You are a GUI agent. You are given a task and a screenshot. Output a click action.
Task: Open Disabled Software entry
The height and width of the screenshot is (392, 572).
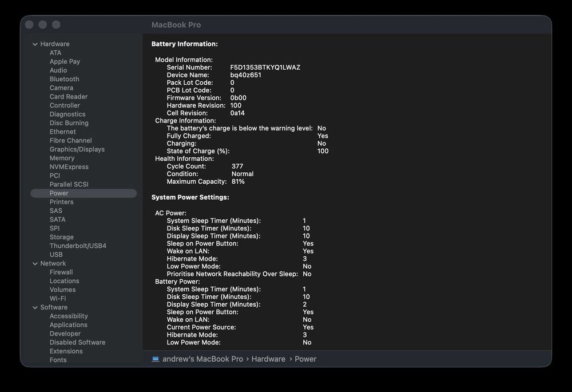click(x=77, y=342)
